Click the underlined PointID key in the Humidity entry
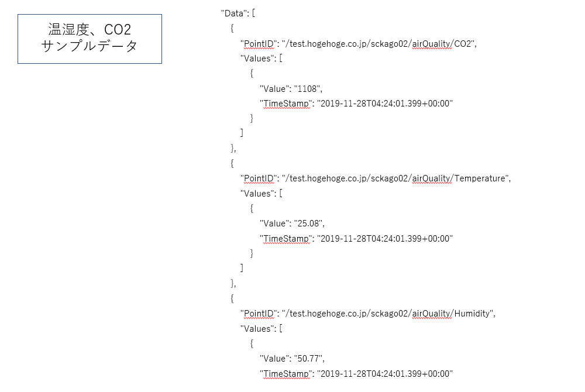The width and height of the screenshot is (585, 392). [x=259, y=313]
